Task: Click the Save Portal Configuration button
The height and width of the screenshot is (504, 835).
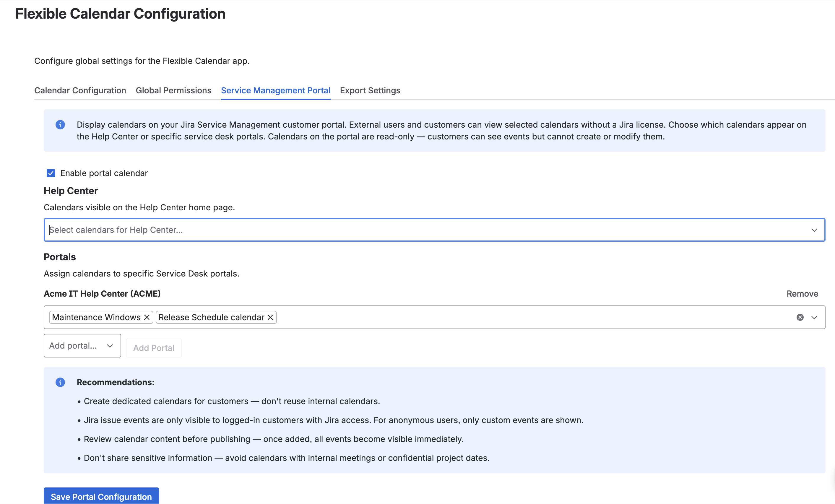Action: (x=101, y=497)
